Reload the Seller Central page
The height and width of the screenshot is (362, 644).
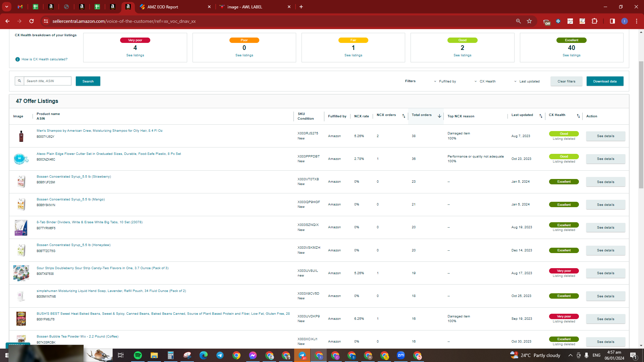pyautogui.click(x=32, y=21)
